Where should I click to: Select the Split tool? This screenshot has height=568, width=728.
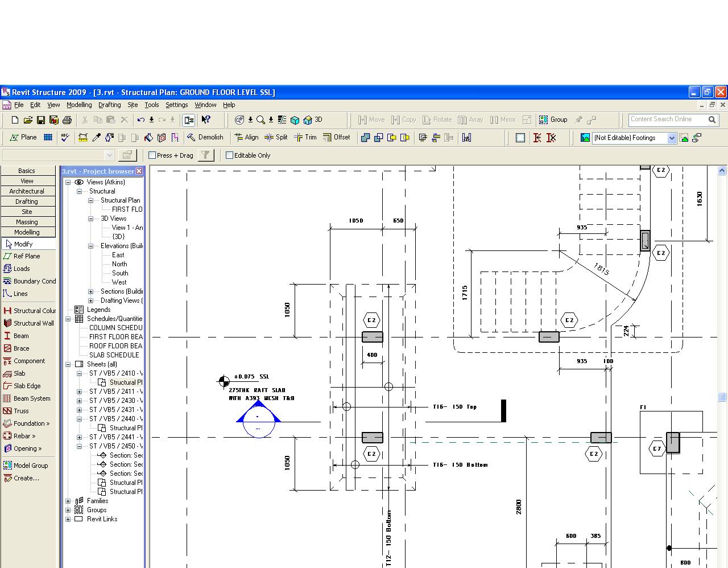[276, 137]
